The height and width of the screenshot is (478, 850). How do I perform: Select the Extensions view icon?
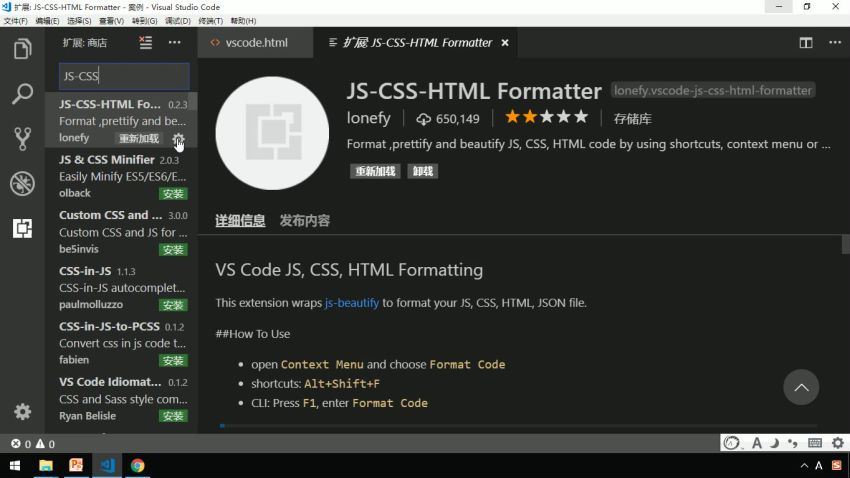coord(22,228)
